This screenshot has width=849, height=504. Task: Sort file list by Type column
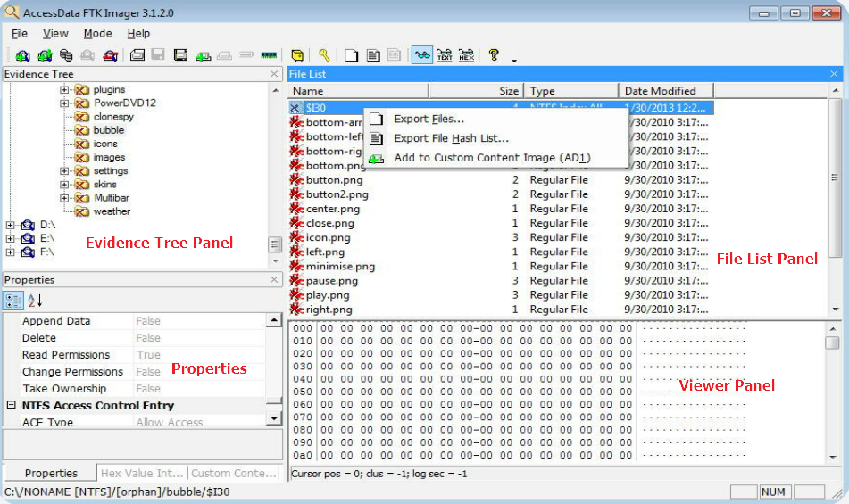571,91
